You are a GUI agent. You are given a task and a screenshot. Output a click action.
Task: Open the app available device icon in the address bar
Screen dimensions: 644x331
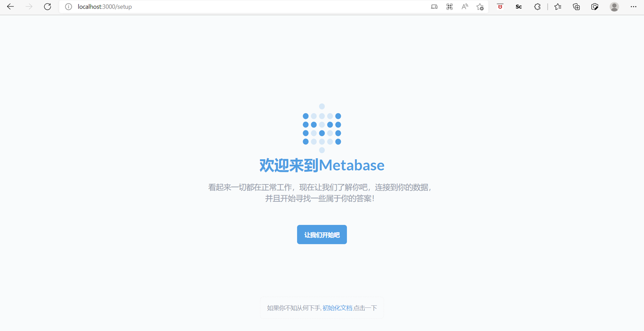click(x=434, y=7)
